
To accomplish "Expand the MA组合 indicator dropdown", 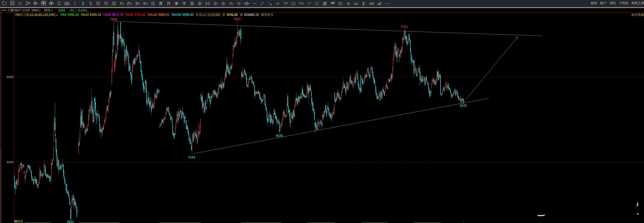I will point(57,15).
